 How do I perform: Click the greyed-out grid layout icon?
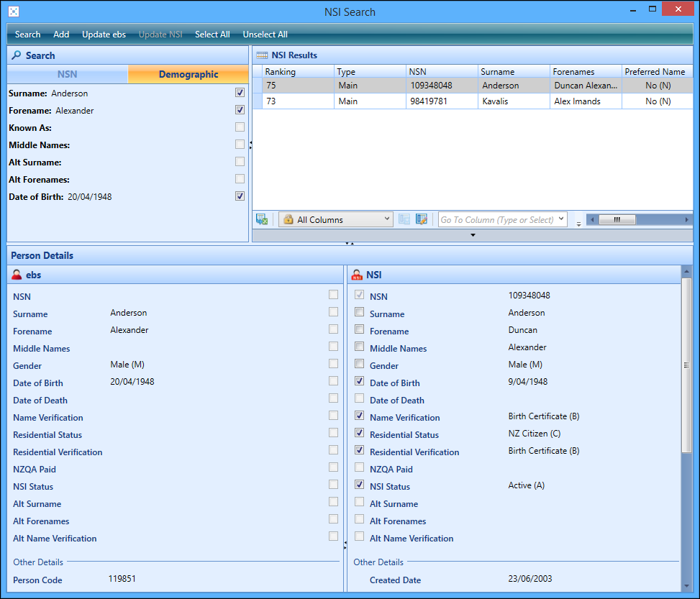pyautogui.click(x=404, y=219)
